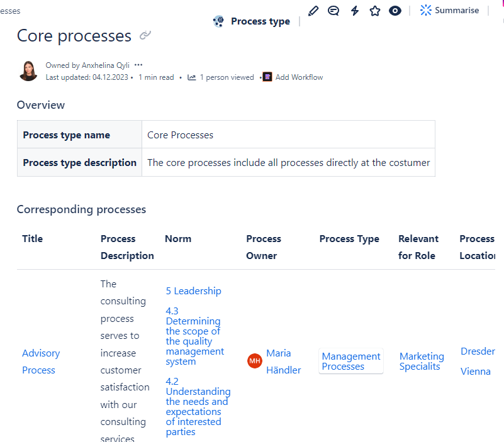
Task: Click the Summarise button
Action: tap(449, 10)
